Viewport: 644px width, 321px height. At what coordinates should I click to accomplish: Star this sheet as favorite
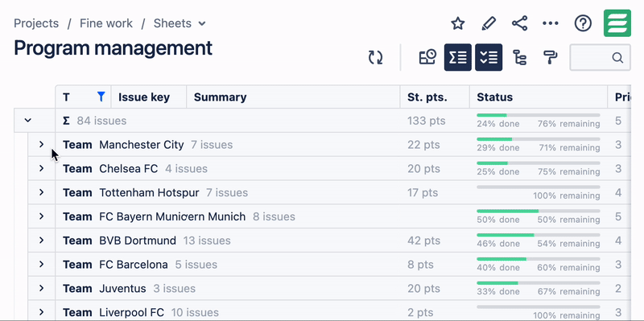[457, 23]
